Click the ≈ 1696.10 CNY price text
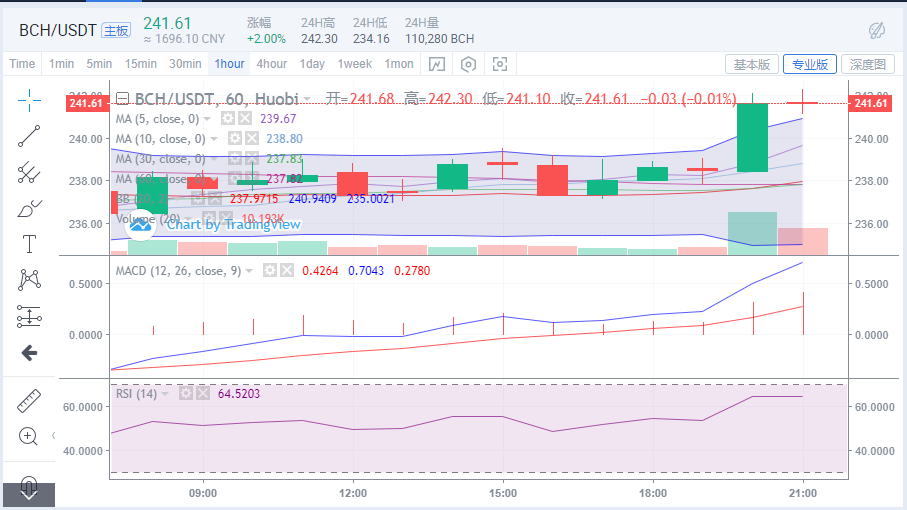 [x=184, y=39]
